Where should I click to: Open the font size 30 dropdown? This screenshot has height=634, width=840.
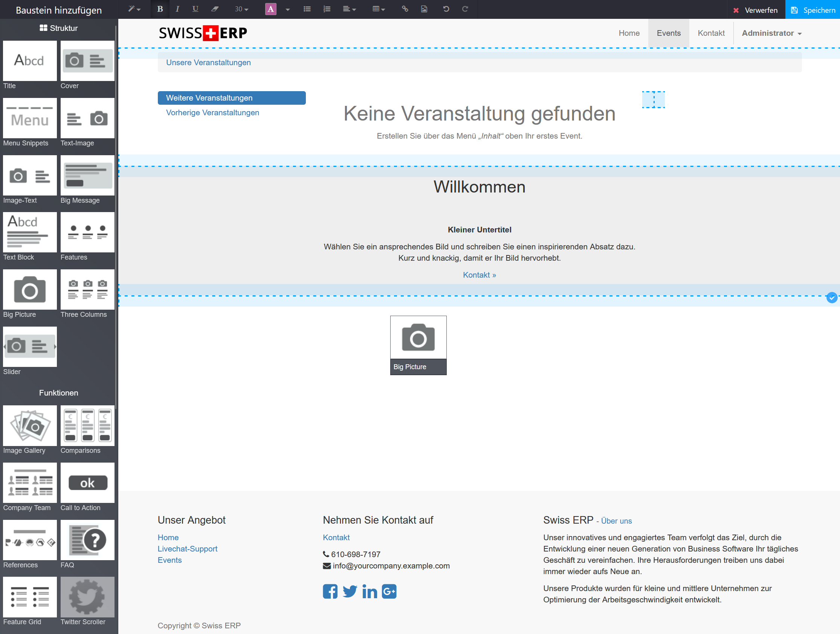point(241,9)
